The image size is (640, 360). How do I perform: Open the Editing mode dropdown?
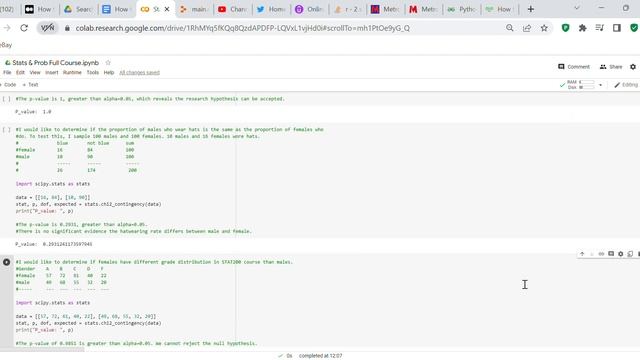(x=627, y=85)
